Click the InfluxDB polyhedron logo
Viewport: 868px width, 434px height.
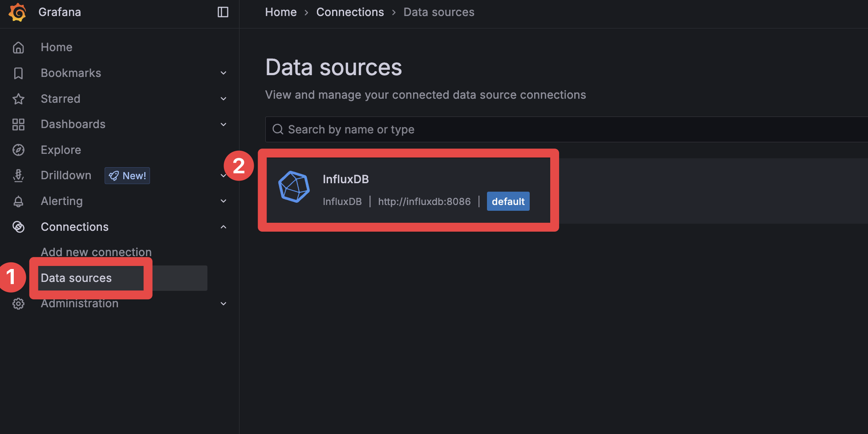coord(294,187)
